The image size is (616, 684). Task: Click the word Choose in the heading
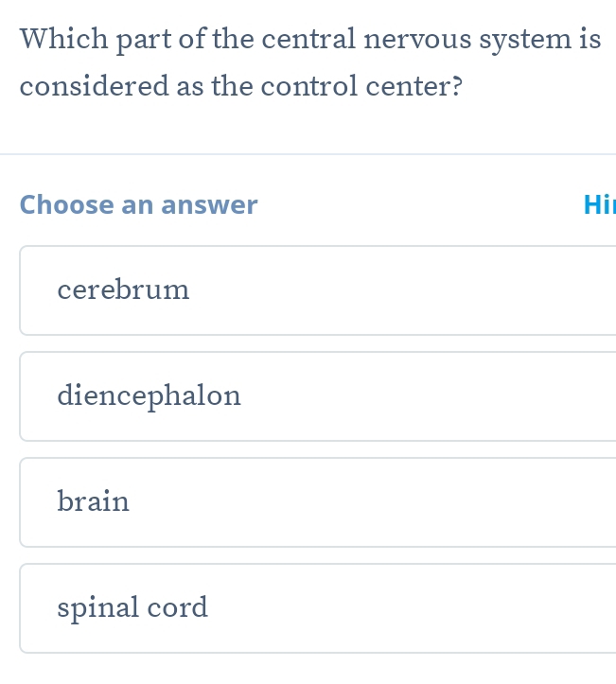pyautogui.click(x=66, y=204)
